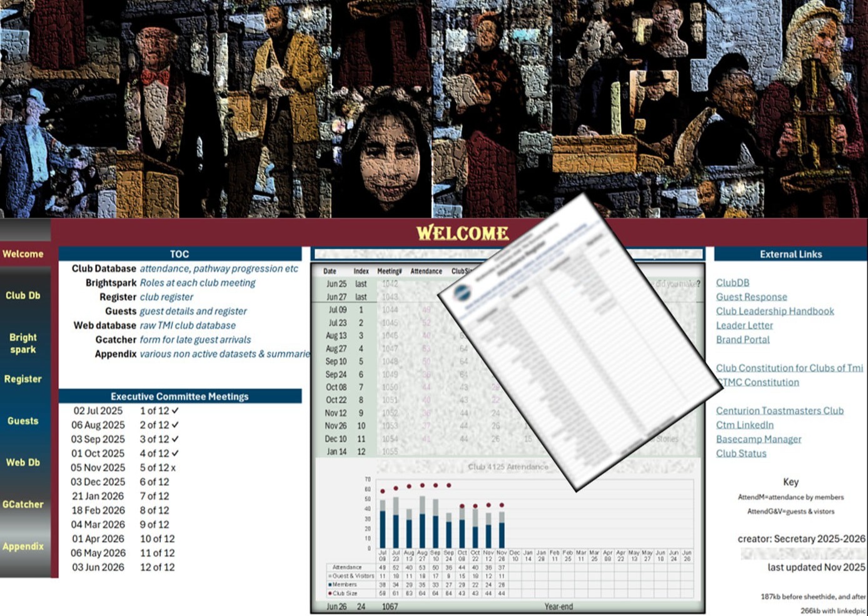Open the Guests sidebar tab

(x=23, y=421)
